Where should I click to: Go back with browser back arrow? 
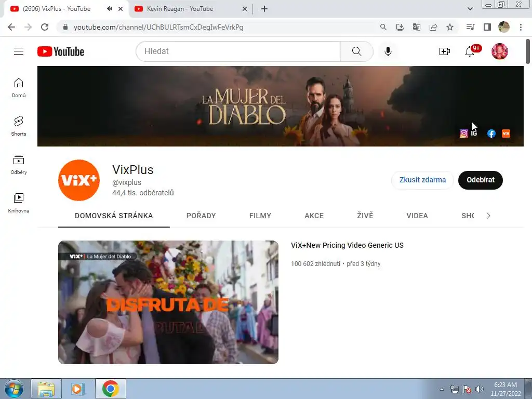coord(11,27)
